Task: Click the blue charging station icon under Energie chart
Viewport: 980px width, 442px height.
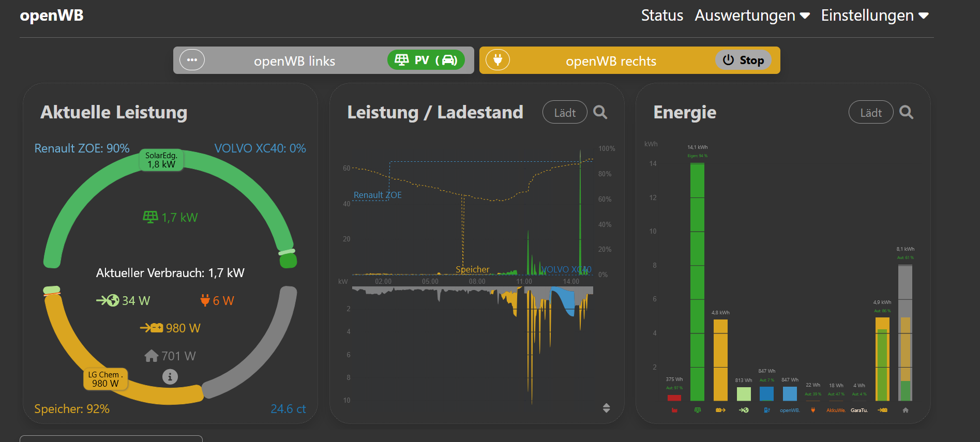Action: pyautogui.click(x=767, y=410)
